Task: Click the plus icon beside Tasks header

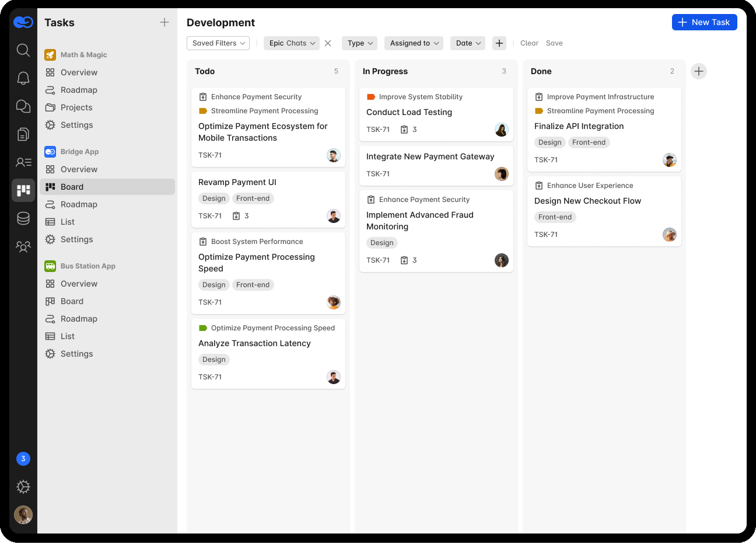Action: pos(165,22)
